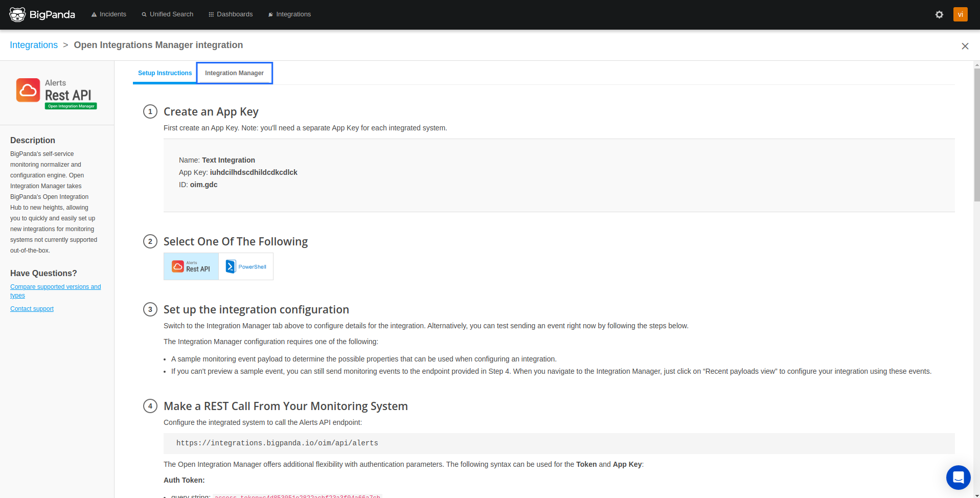Select the PowerShell integration tile
This screenshot has width=980, height=498.
[x=246, y=266]
